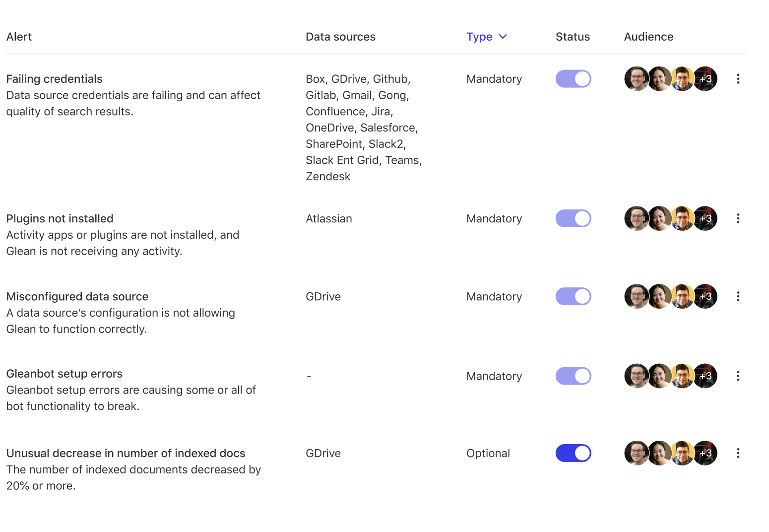The height and width of the screenshot is (532, 769).
Task: Click the chevron next to Type header
Action: click(503, 37)
